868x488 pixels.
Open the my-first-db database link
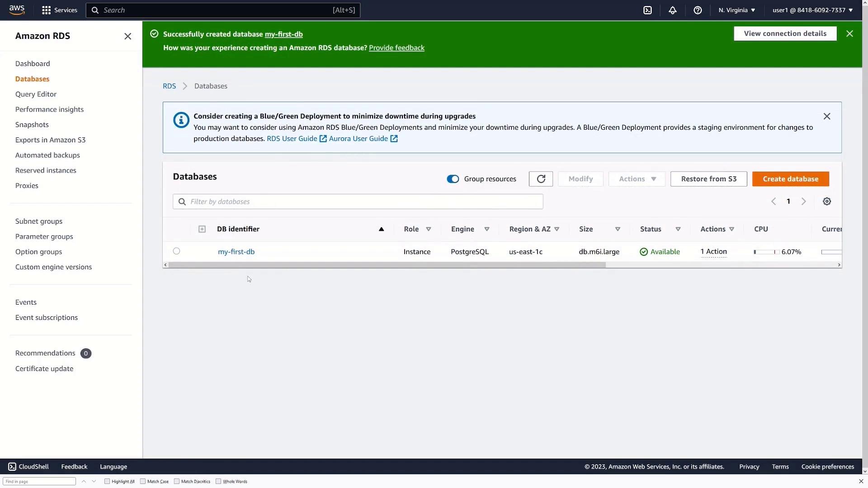236,252
